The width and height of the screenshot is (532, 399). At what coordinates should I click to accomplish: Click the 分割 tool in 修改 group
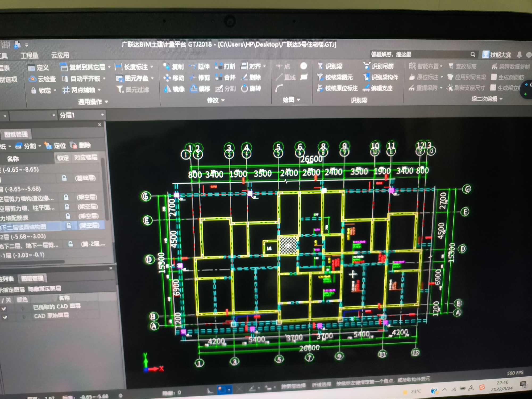tap(226, 89)
